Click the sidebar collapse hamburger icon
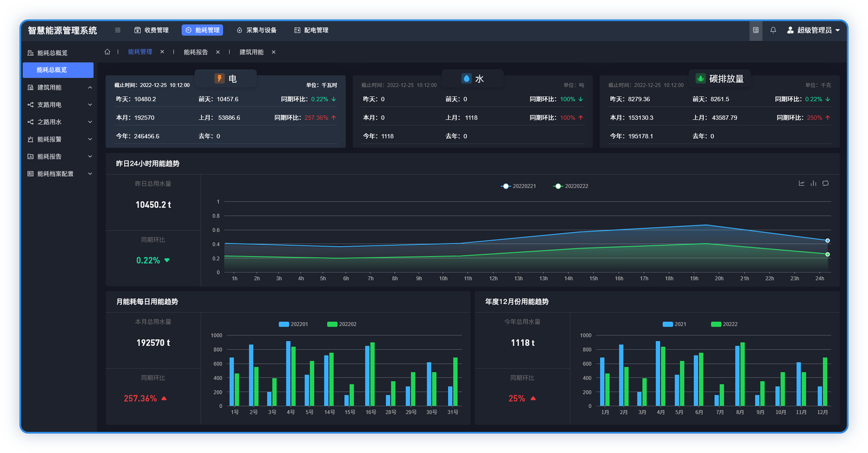The height and width of the screenshot is (453, 868). (x=117, y=30)
